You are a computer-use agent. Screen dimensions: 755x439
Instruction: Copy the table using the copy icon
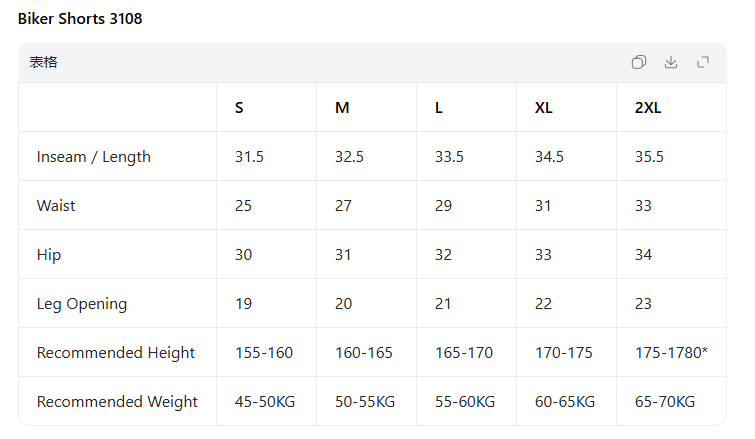point(639,62)
